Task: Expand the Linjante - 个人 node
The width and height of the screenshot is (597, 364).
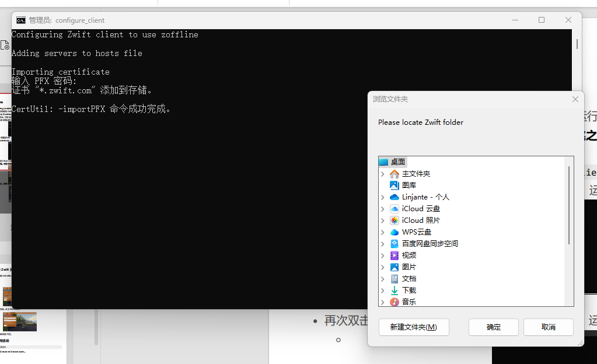Action: [383, 197]
